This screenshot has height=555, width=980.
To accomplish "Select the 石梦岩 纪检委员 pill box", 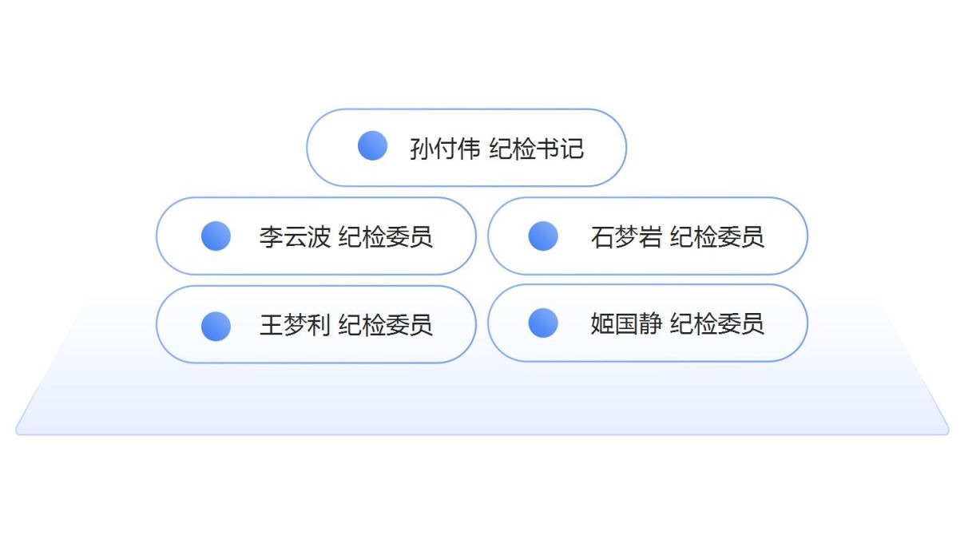I will coord(648,236).
